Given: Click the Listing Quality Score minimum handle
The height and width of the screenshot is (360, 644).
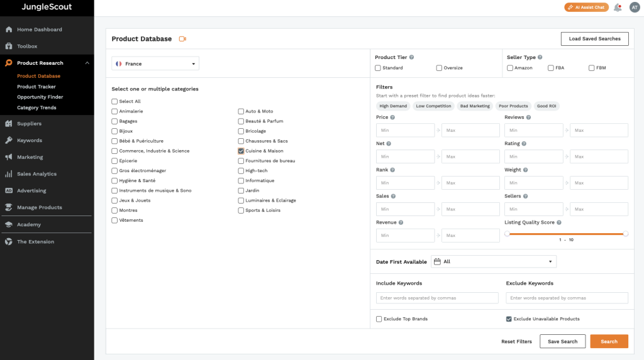Looking at the screenshot, I should (508, 234).
